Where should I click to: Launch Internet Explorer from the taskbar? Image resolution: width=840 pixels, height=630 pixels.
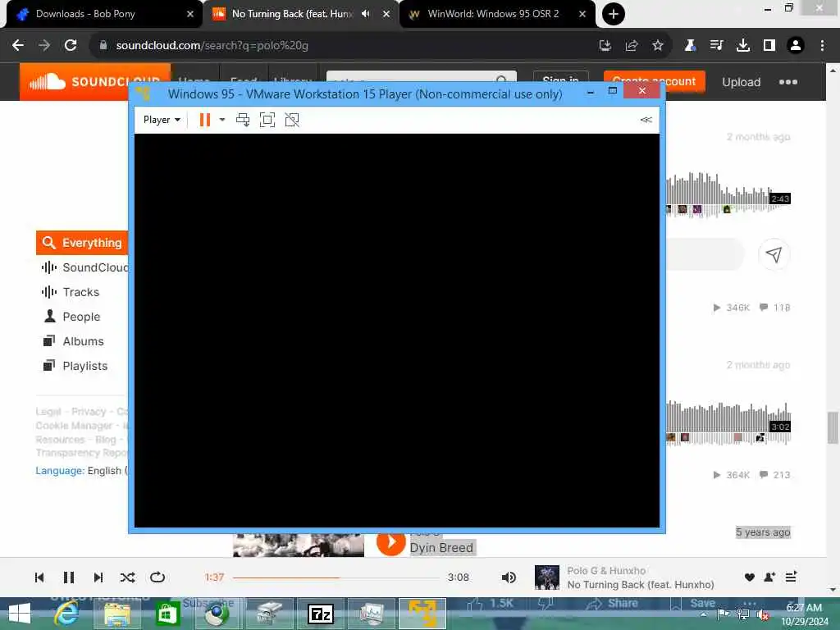[66, 614]
